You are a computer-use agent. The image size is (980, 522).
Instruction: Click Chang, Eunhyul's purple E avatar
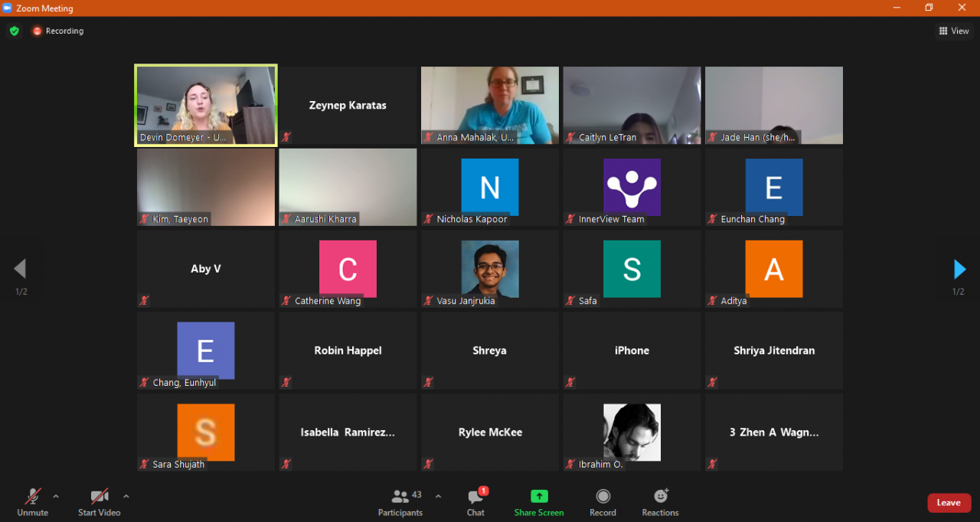pos(206,351)
